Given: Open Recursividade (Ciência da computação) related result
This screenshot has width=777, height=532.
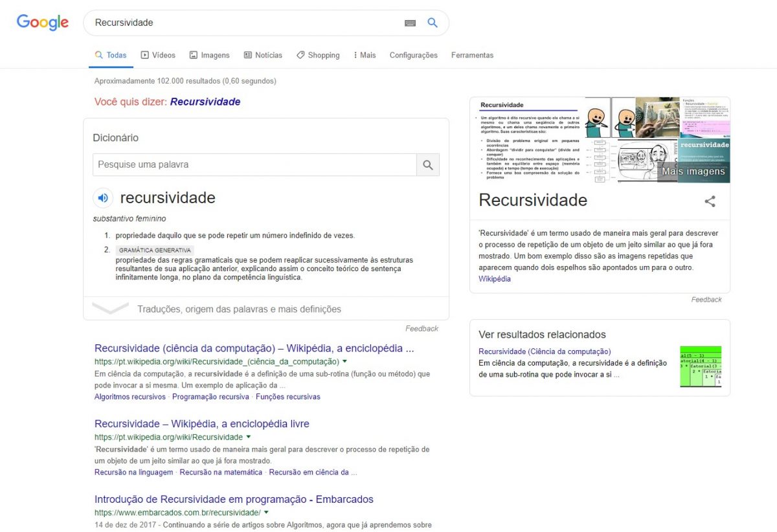Looking at the screenshot, I should point(545,351).
